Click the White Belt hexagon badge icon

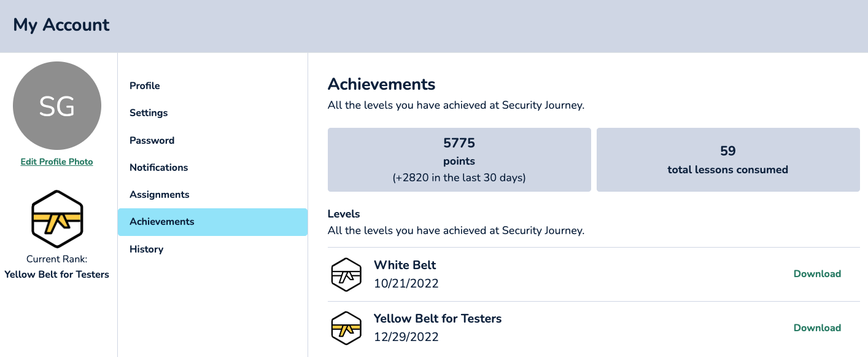[x=346, y=274]
